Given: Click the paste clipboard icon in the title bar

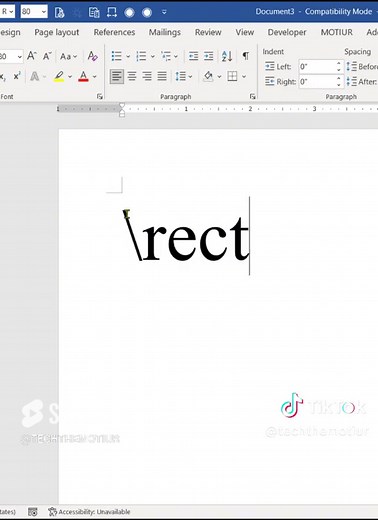Looking at the screenshot, I should tap(94, 12).
